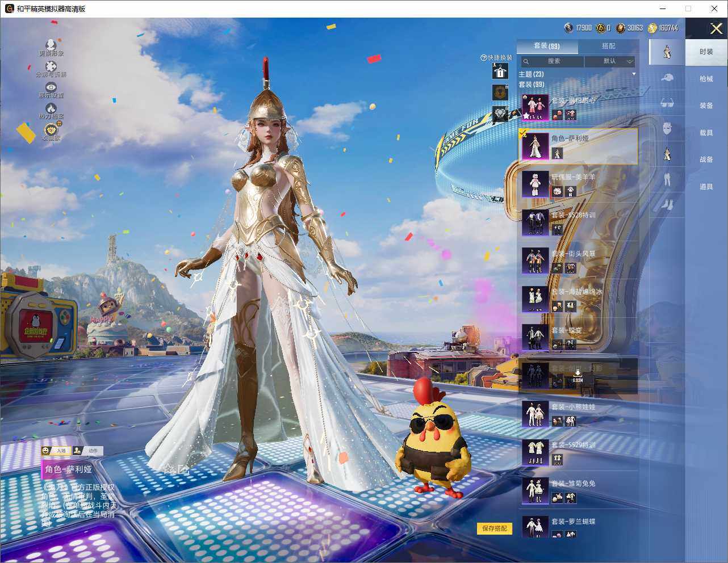Click the 160744 gold coin counter
Screen dimensions: 728x563
[x=663, y=28]
